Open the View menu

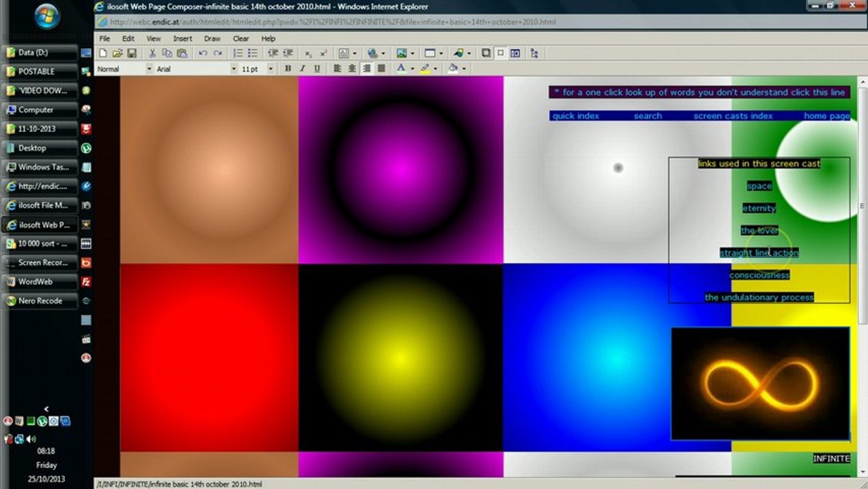[x=154, y=39]
